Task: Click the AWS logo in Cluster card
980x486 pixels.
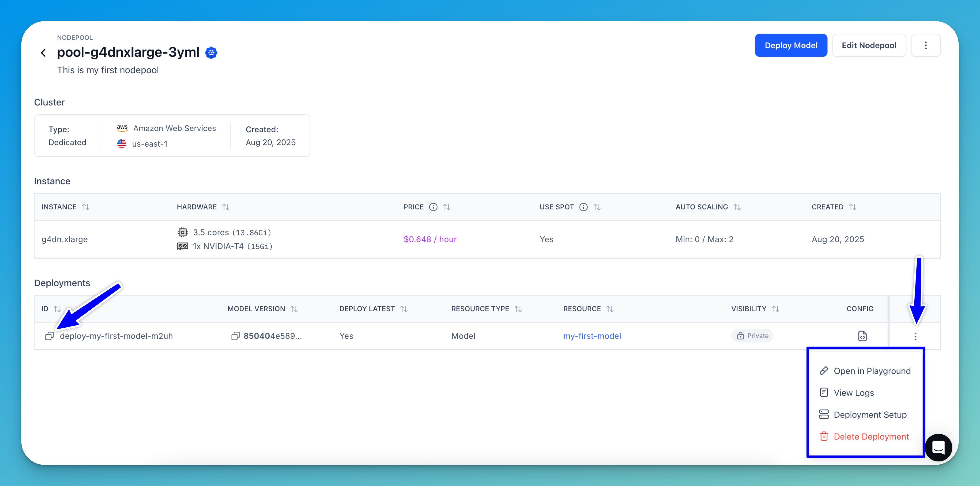Action: (x=122, y=128)
